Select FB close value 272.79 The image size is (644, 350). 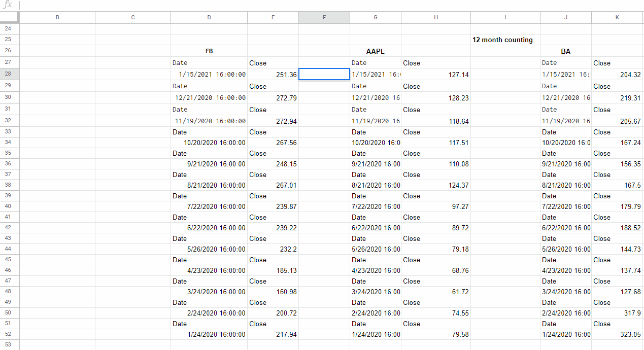click(x=273, y=98)
